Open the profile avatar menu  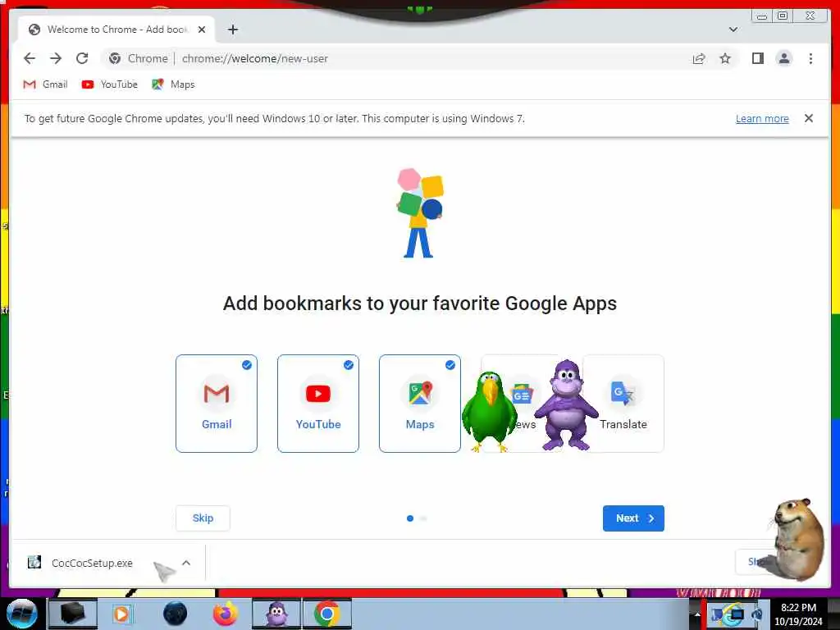(x=783, y=58)
